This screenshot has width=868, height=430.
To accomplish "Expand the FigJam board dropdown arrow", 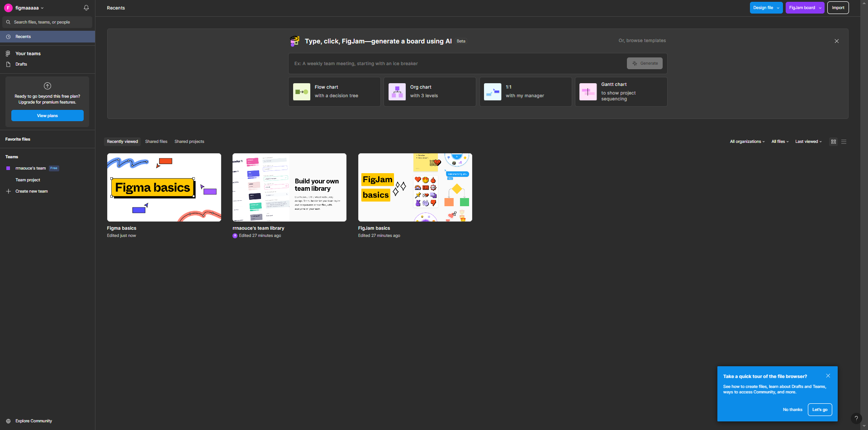I will 821,8.
